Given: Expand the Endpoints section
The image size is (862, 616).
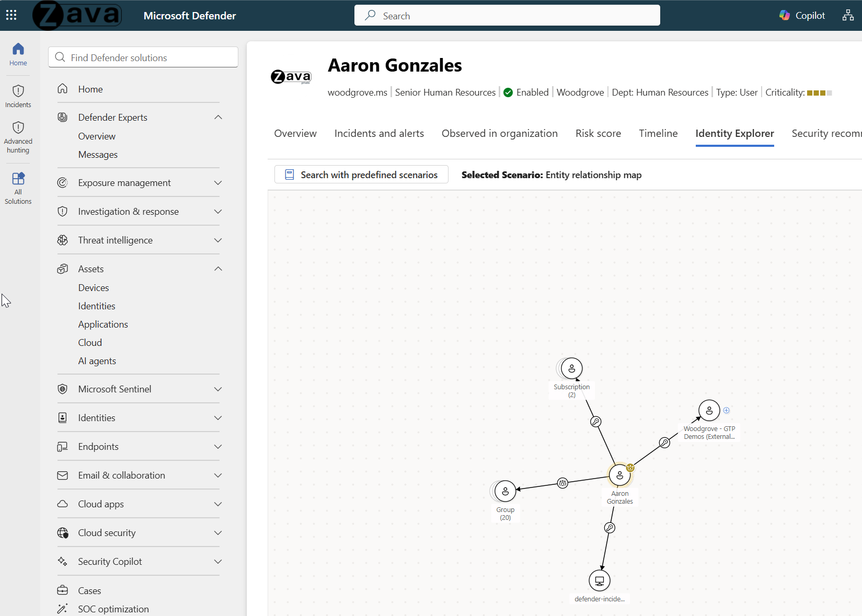Looking at the screenshot, I should point(219,446).
